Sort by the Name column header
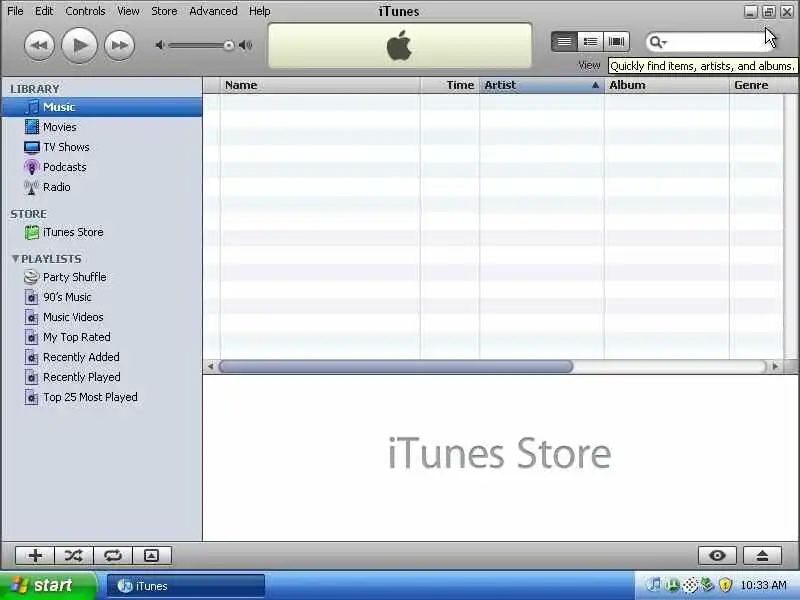 [x=320, y=85]
